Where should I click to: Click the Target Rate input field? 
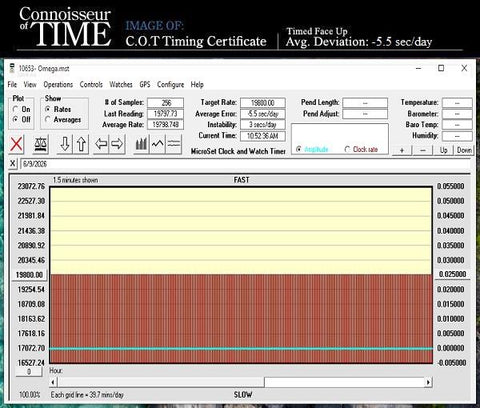[x=263, y=103]
